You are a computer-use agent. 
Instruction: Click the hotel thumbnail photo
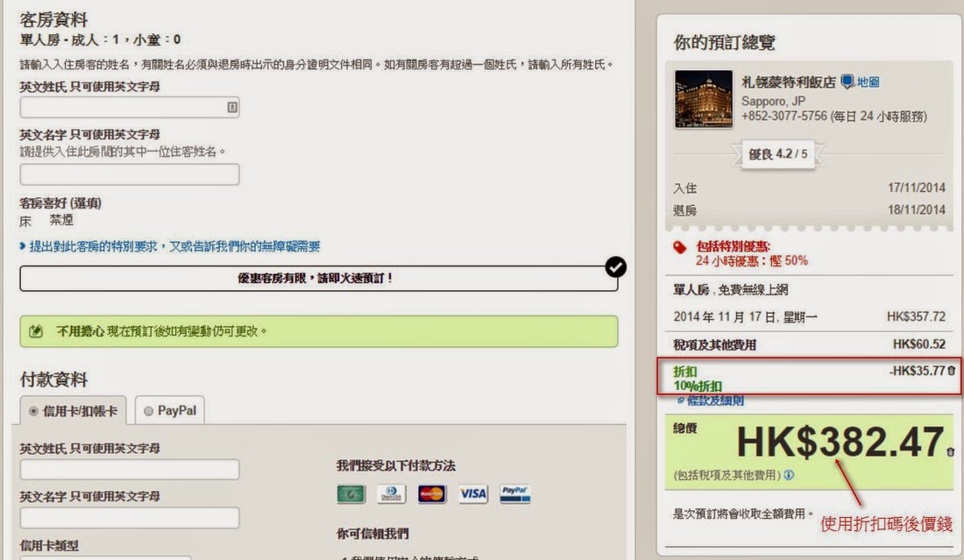pyautogui.click(x=704, y=99)
